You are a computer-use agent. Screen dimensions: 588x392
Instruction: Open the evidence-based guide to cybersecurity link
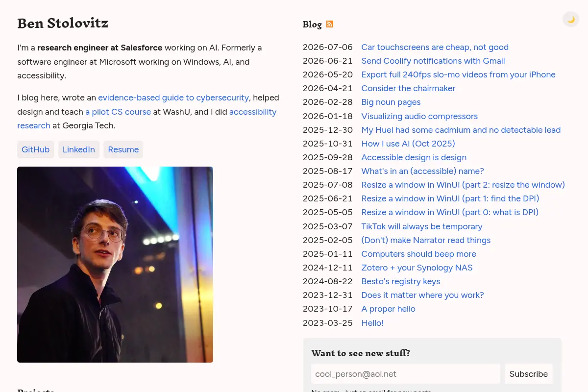(x=173, y=98)
